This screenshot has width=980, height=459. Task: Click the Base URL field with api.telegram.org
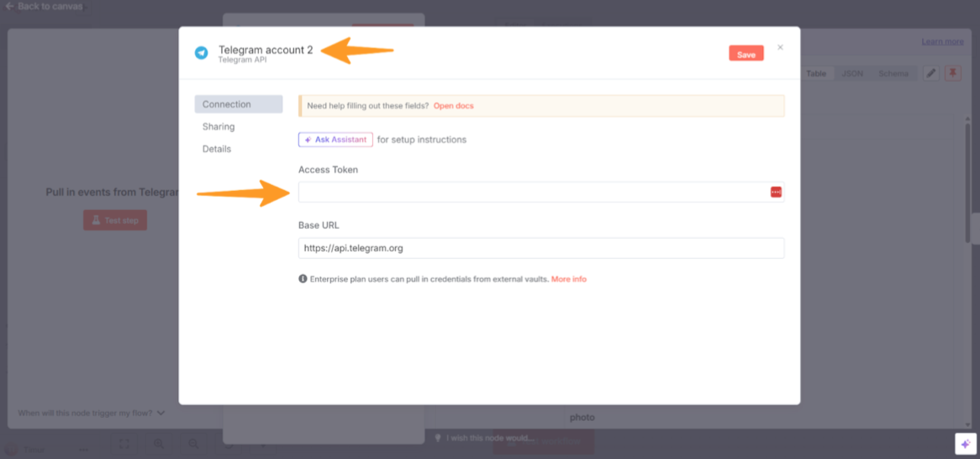[541, 248]
